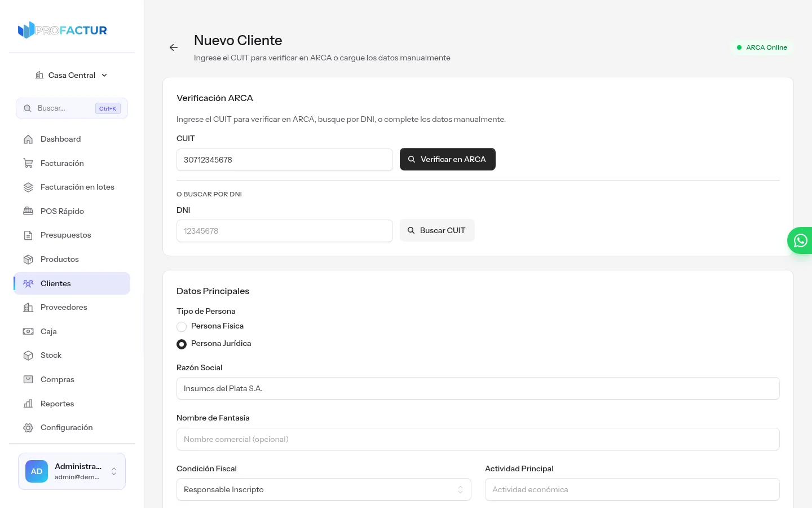Focus the DNI input field
The height and width of the screenshot is (508, 812).
click(285, 231)
